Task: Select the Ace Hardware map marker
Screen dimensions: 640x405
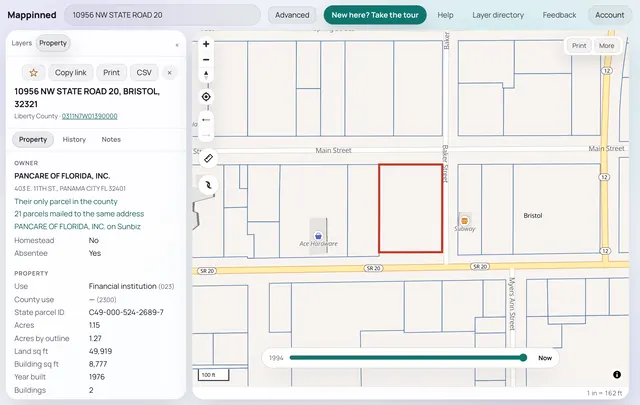Action: click(x=318, y=236)
